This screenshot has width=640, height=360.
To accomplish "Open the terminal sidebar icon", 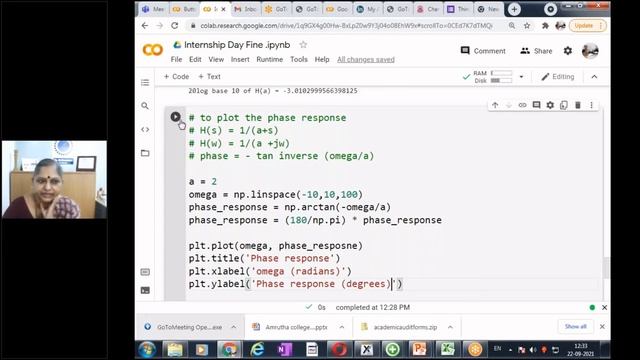I will pos(145,291).
